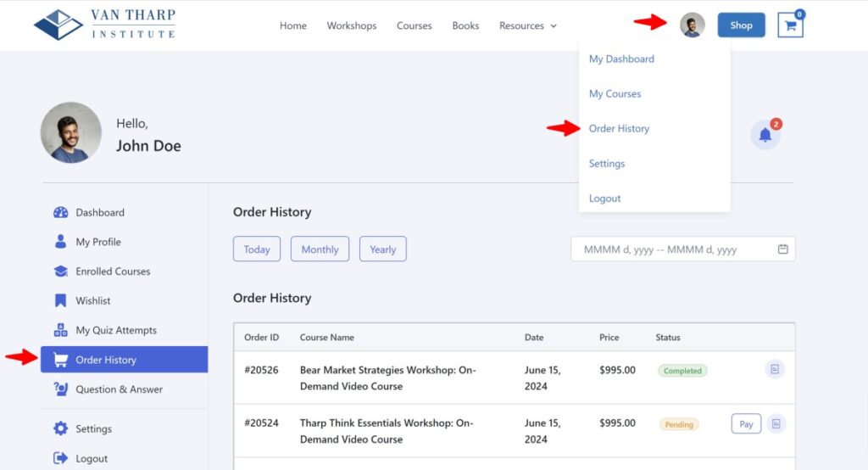The height and width of the screenshot is (470, 868).
Task: Click the My Quiz Attempts blocks icon
Action: pyautogui.click(x=60, y=330)
